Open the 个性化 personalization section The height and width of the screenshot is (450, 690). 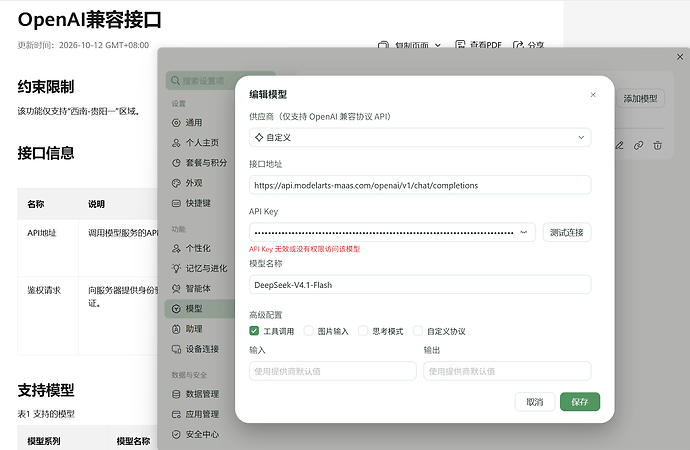pyautogui.click(x=198, y=249)
